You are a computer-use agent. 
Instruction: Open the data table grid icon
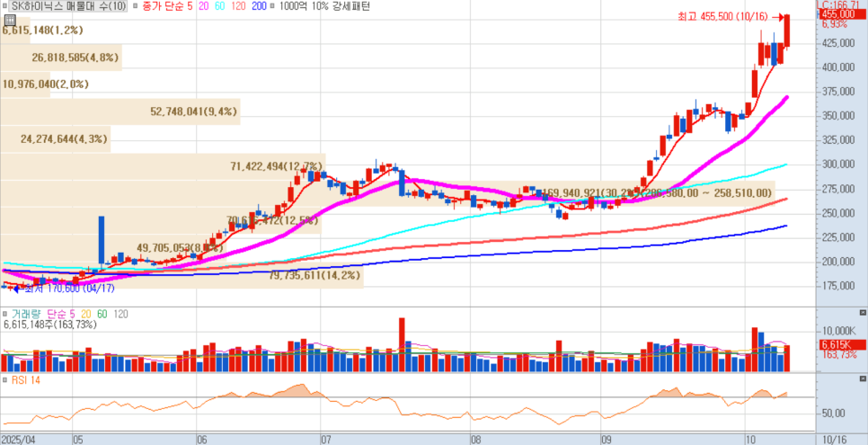click(x=9, y=20)
